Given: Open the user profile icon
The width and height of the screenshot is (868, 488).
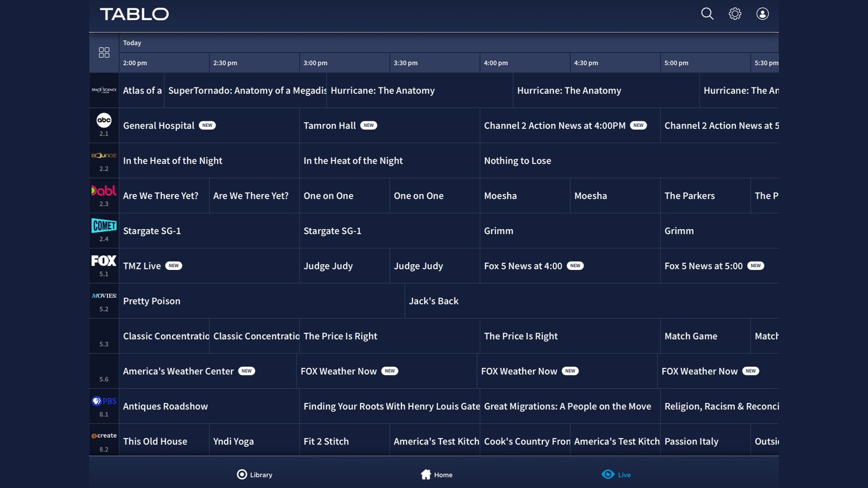Looking at the screenshot, I should tap(762, 14).
